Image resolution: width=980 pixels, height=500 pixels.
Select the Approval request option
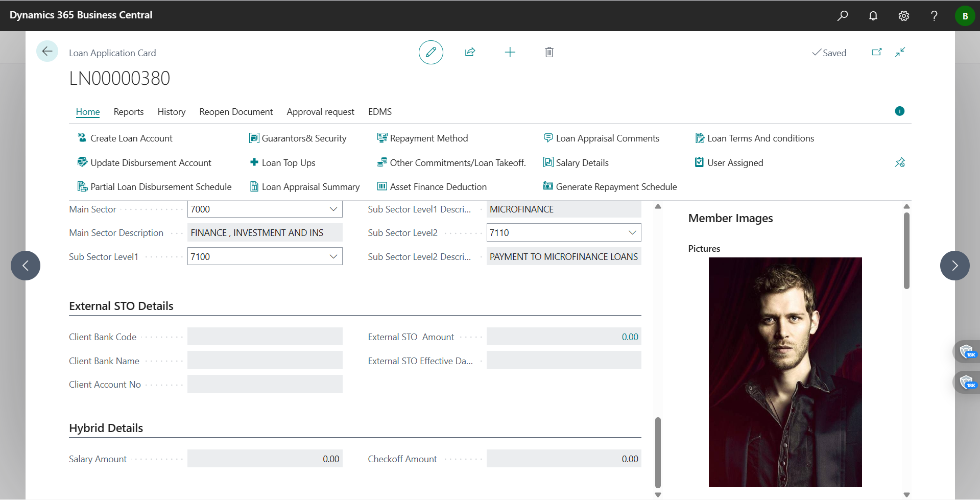[x=320, y=112]
